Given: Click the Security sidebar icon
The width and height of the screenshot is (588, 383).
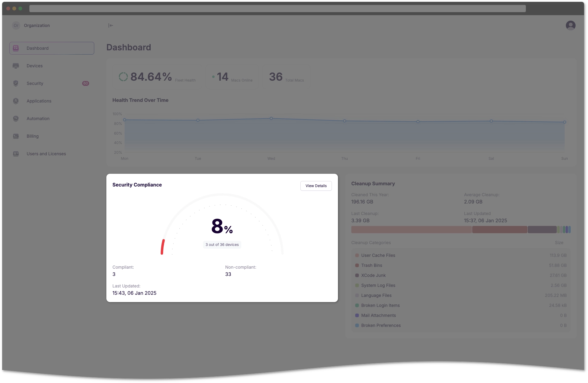Looking at the screenshot, I should (x=16, y=83).
